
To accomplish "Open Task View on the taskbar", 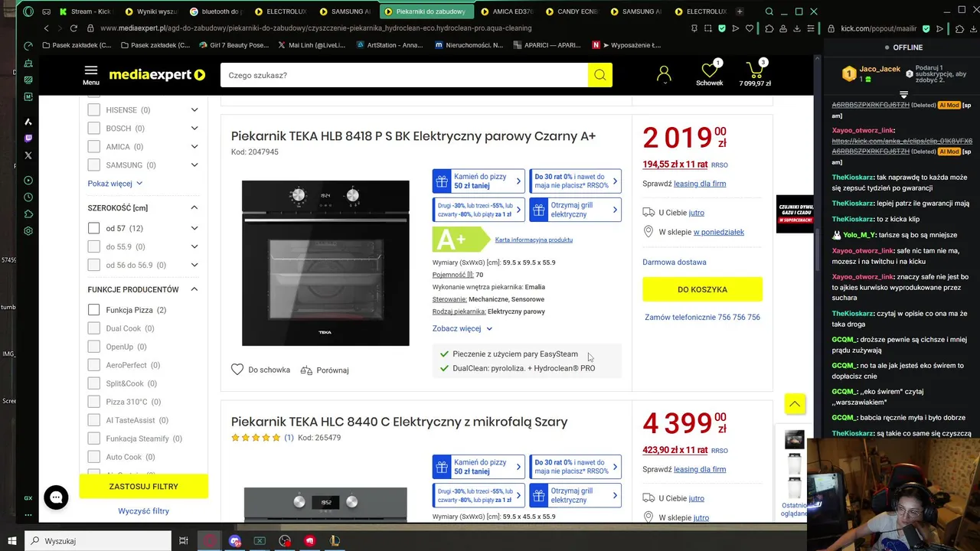I will click(184, 540).
